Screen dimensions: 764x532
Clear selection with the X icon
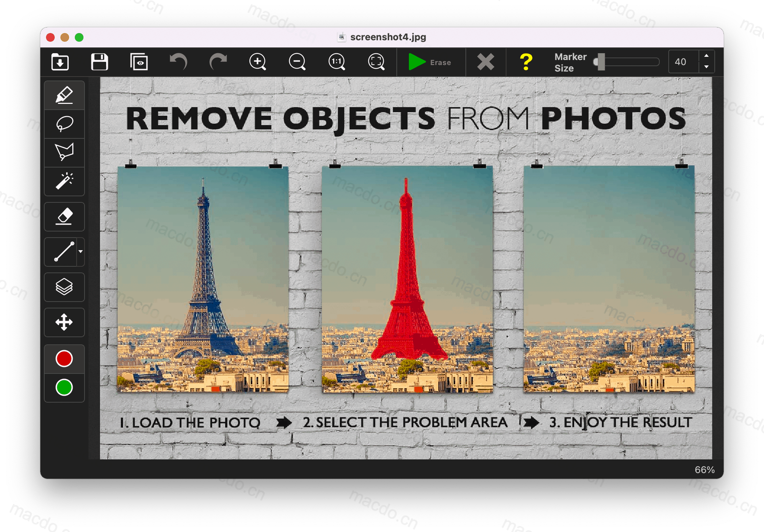[x=486, y=62]
